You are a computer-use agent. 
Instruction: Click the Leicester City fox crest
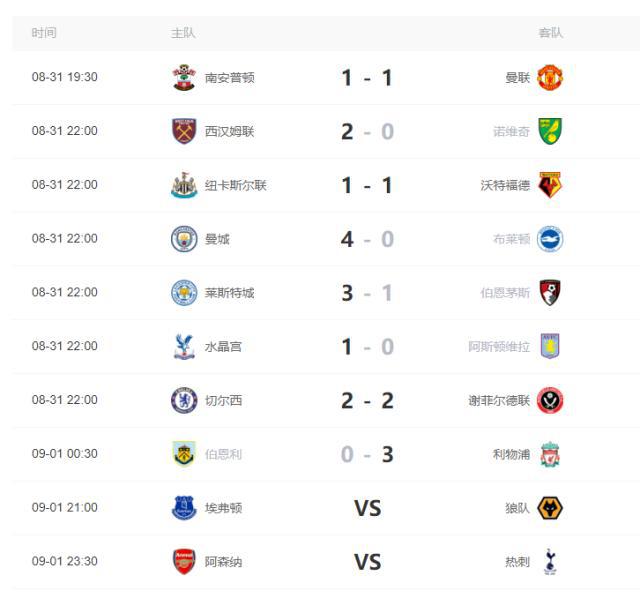(x=184, y=293)
